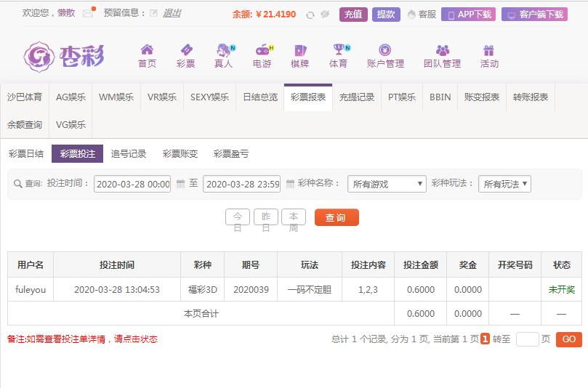Open 彩票日结 sub-tab
This screenshot has width=588, height=388.
(x=26, y=154)
